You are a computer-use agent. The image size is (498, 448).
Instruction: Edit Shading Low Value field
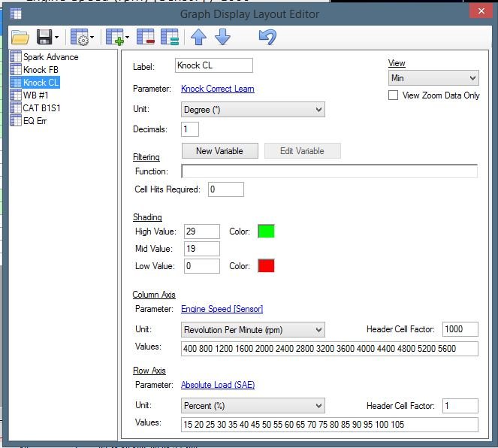[201, 266]
